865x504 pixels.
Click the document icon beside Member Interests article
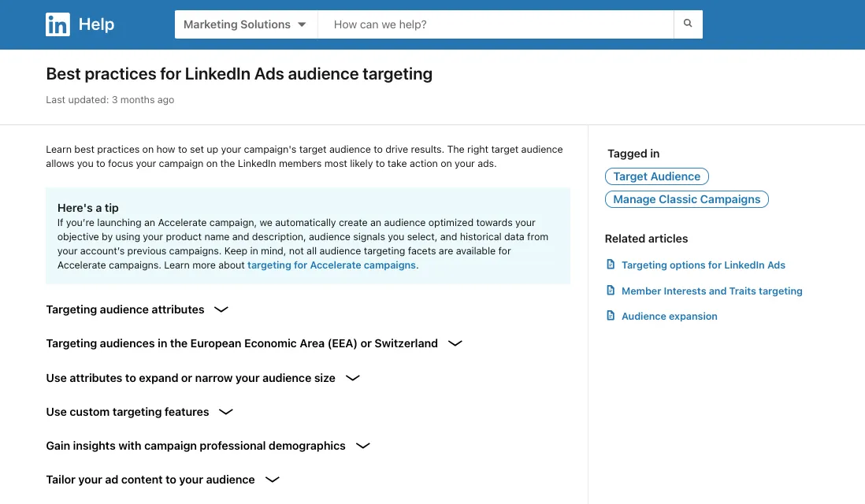[x=611, y=291]
